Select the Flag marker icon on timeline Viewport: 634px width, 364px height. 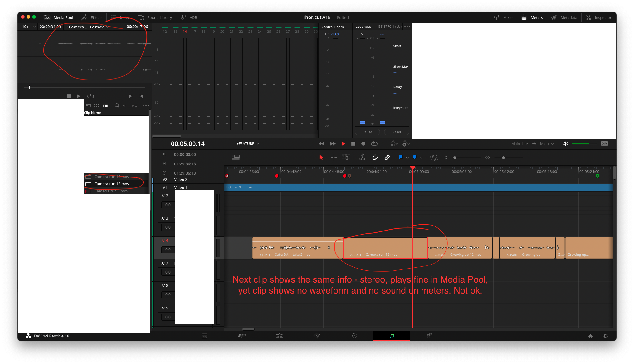point(400,158)
